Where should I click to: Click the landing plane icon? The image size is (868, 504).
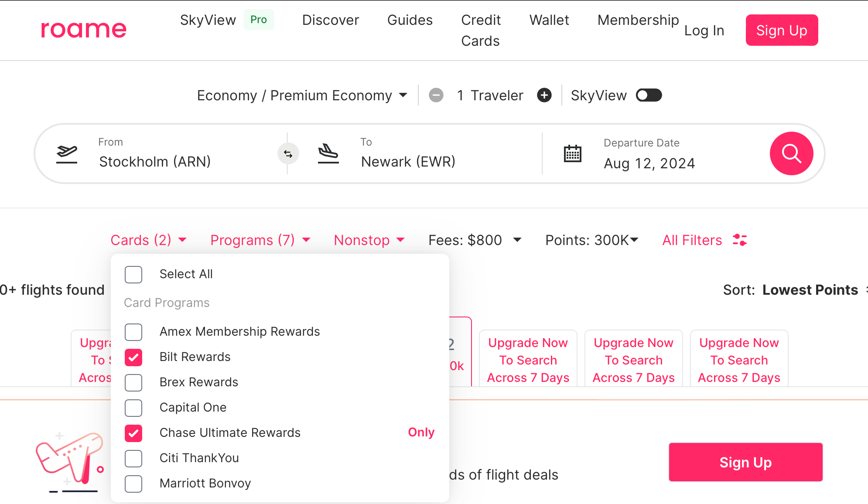coord(328,153)
